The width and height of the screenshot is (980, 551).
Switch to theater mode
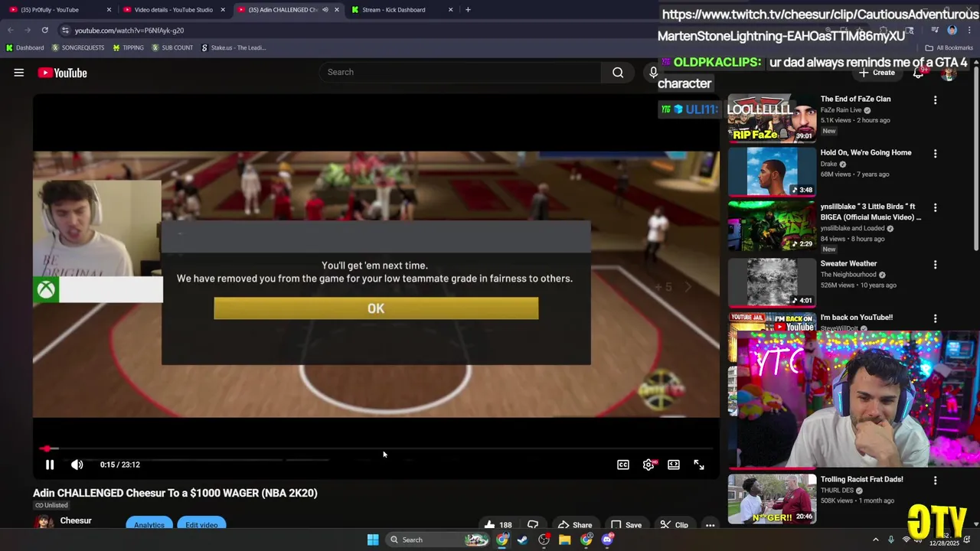[674, 465]
